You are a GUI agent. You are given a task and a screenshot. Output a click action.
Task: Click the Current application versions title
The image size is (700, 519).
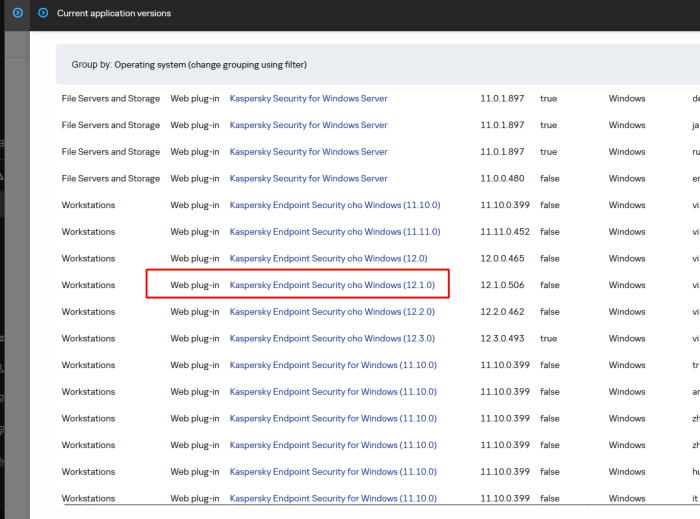point(113,13)
